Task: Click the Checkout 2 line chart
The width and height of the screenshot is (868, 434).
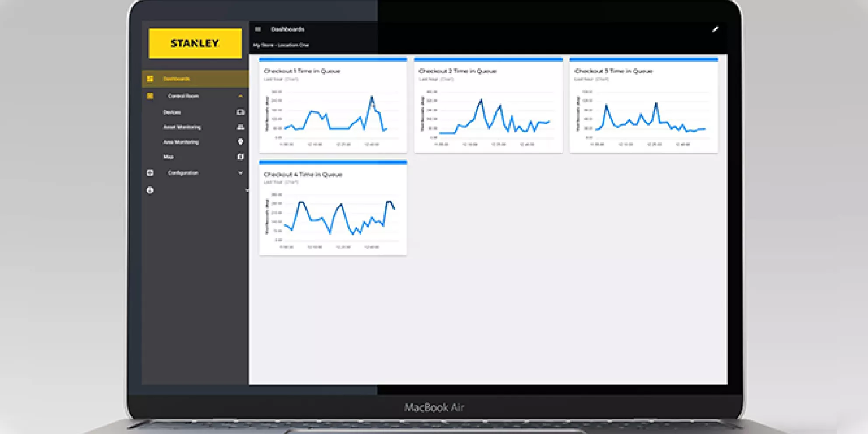Action: 488,117
